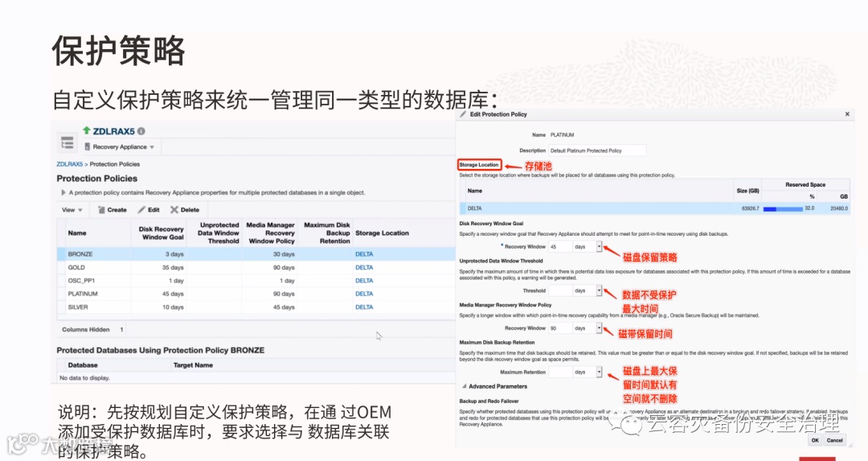Screen dimensions: 868x461
Task: Sort by Target Name column header
Action: coord(193,365)
